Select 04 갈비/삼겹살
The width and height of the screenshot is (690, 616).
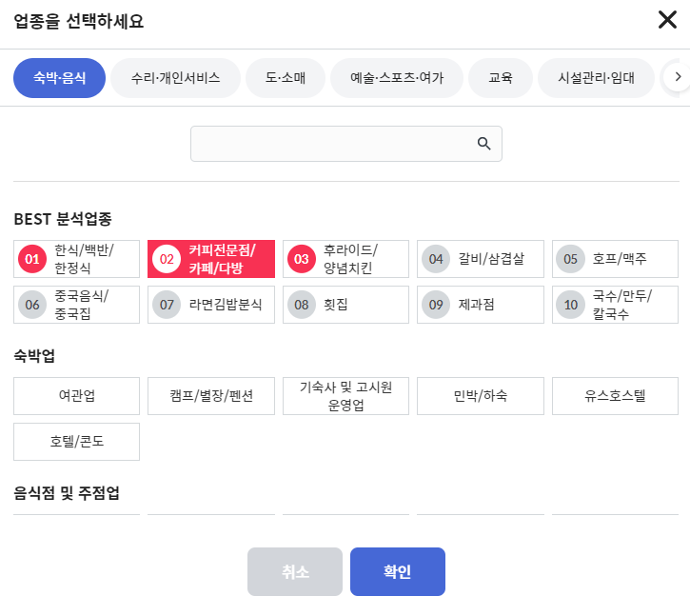click(481, 259)
